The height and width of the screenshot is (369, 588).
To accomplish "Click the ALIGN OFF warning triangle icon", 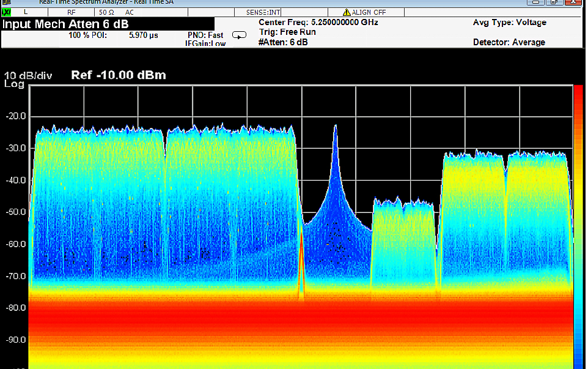I will pos(347,12).
